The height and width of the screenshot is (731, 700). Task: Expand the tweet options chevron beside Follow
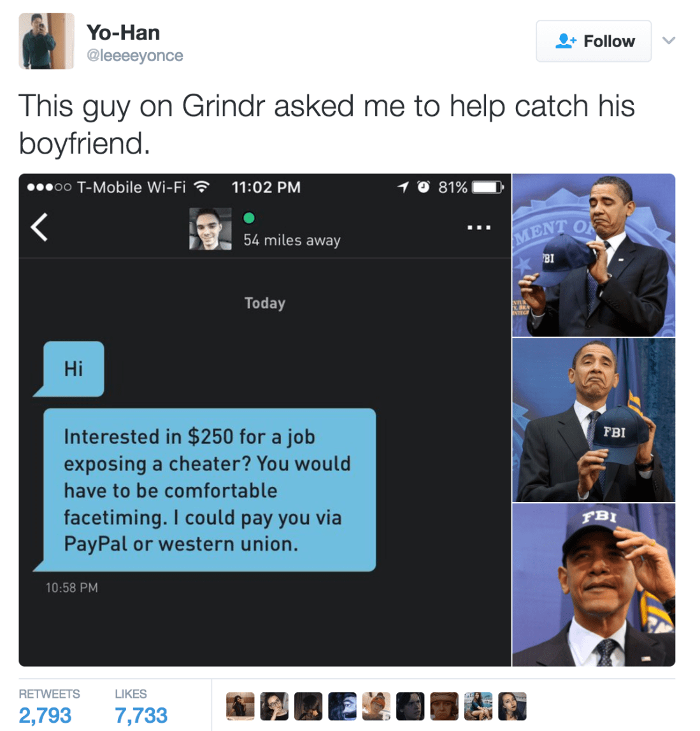(x=669, y=41)
